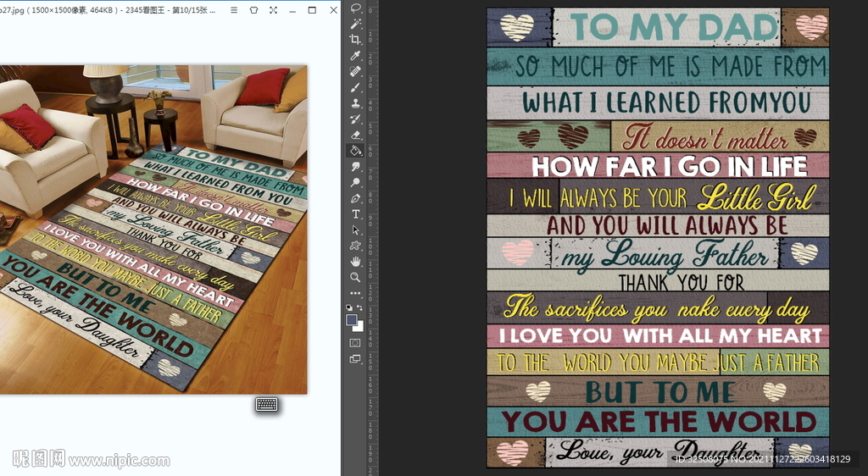The image size is (868, 476).
Task: Expand the three-dots edit toolbar button
Action: coord(355,293)
